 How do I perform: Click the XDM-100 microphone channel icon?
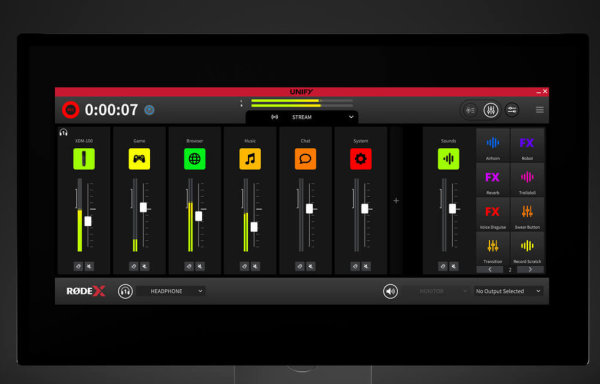(84, 159)
